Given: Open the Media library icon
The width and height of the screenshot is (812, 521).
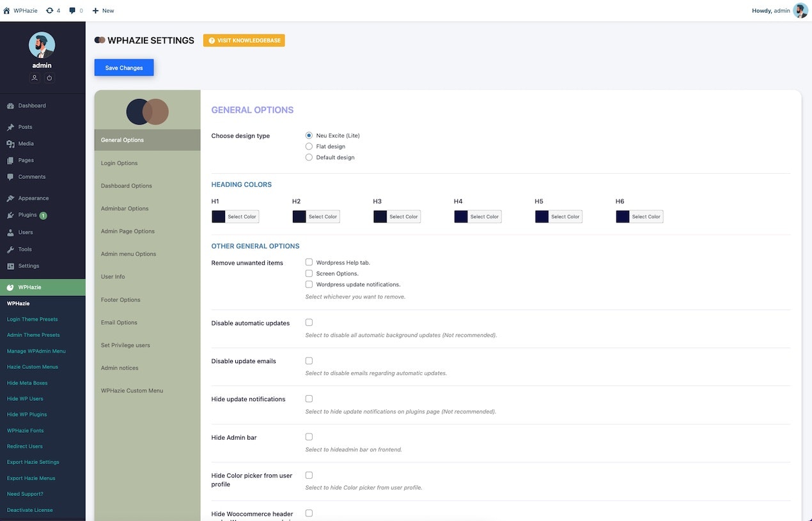Looking at the screenshot, I should pos(10,144).
